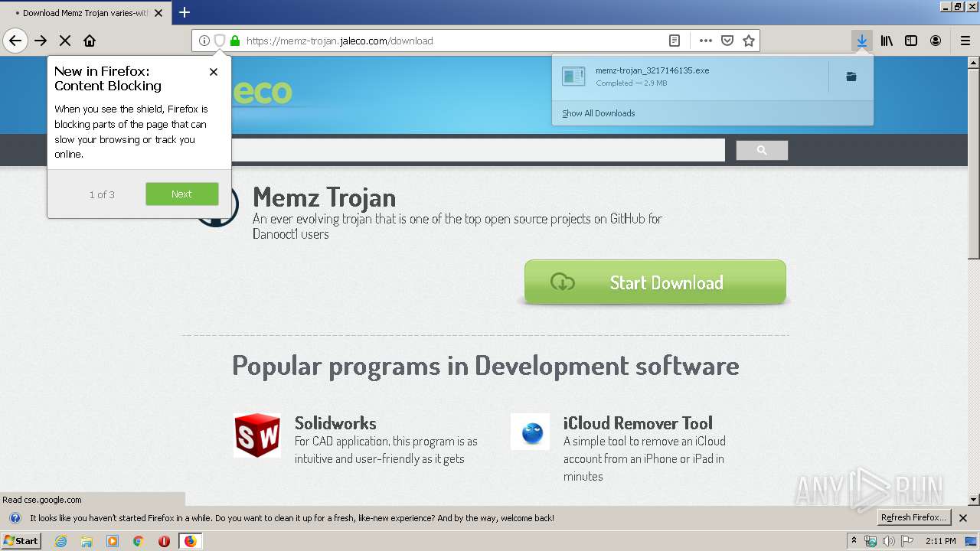The height and width of the screenshot is (551, 980).
Task: Click the iCloud Remover Tool icon
Action: click(x=531, y=432)
